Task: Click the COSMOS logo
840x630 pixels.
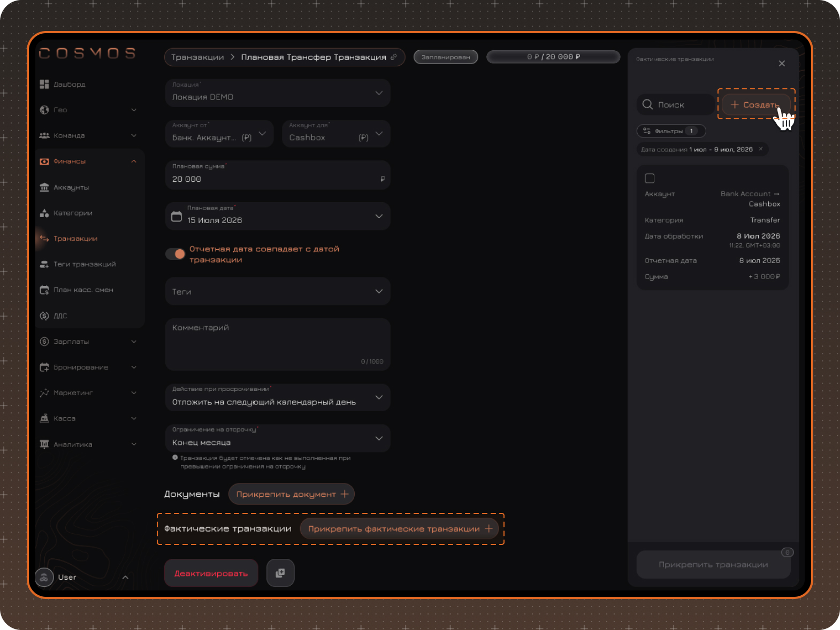Action: [x=87, y=53]
